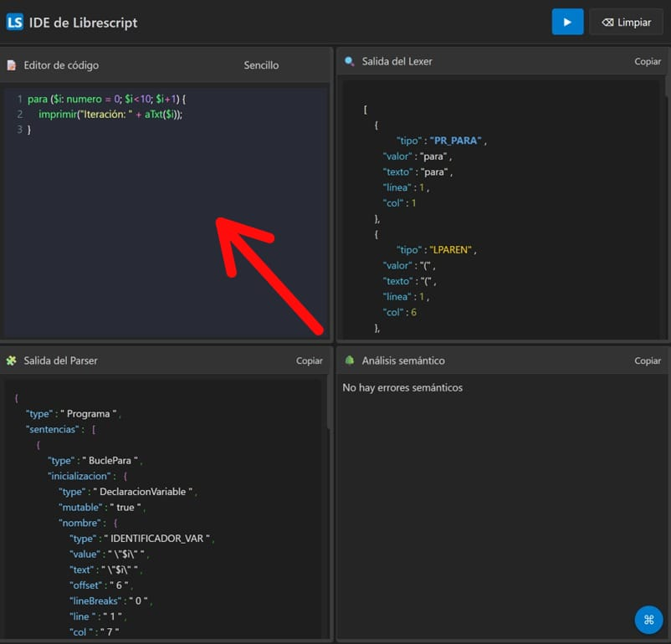Click the "PR_PARA" token value
The height and width of the screenshot is (644, 671).
tap(455, 141)
